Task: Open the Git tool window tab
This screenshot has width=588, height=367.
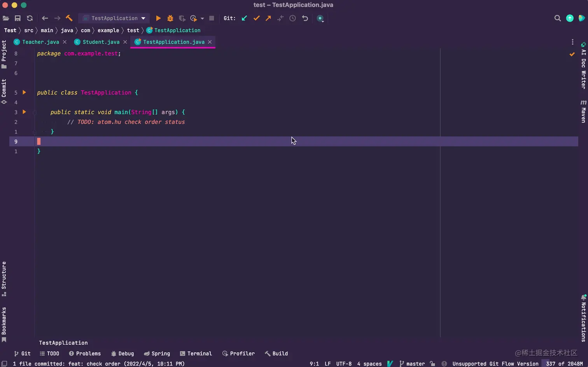Action: point(22,353)
